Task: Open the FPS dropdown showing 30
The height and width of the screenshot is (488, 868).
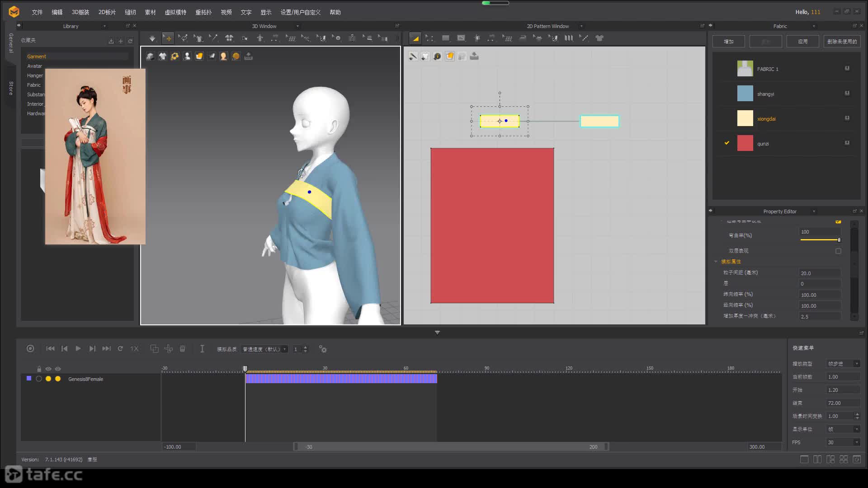Action: (x=843, y=442)
